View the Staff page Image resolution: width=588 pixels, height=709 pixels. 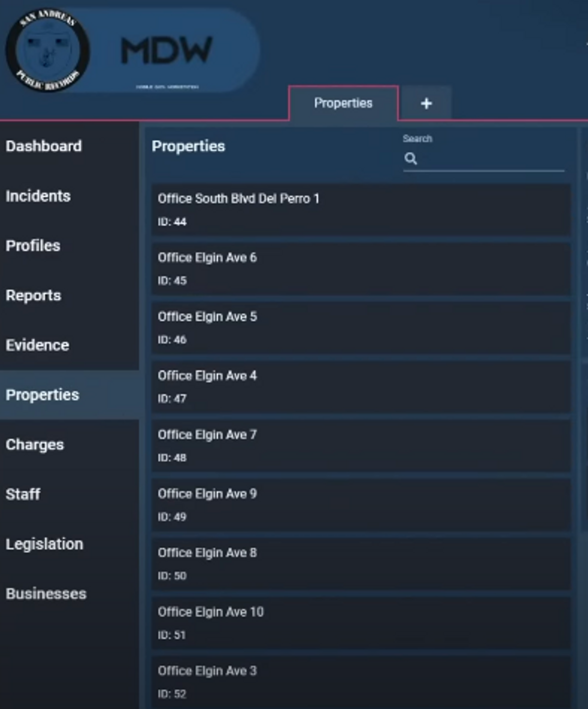(23, 494)
